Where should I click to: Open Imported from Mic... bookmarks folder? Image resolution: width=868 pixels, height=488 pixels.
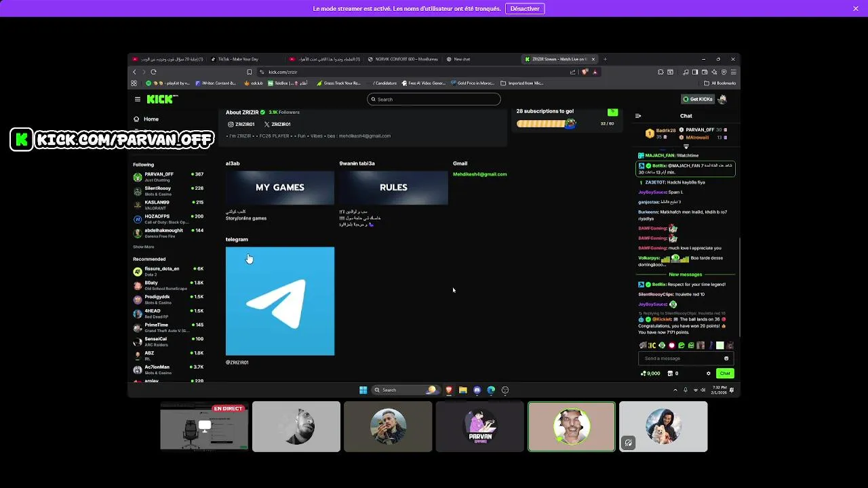tap(521, 83)
